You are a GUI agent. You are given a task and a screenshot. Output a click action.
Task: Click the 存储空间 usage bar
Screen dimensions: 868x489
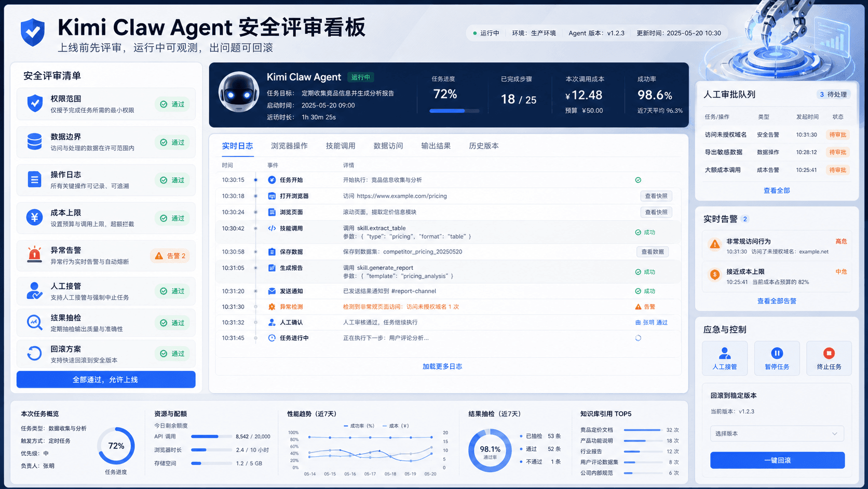(x=211, y=463)
